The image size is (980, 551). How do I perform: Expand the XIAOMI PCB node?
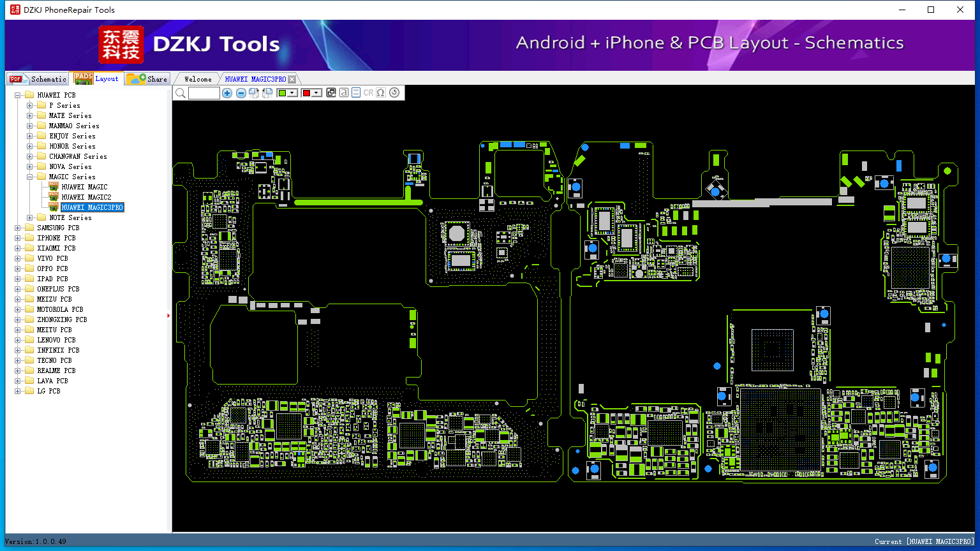tap(18, 248)
